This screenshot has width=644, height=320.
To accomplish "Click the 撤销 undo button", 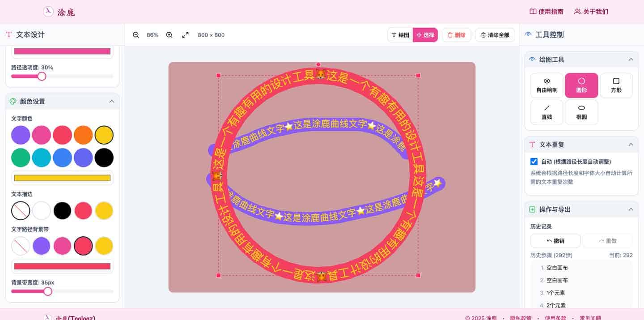I will point(555,241).
